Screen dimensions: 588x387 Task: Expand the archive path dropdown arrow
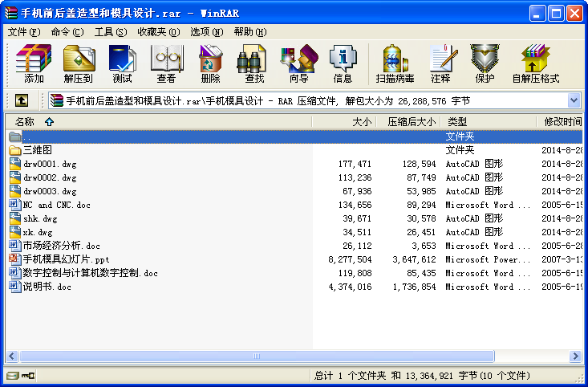pos(574,100)
